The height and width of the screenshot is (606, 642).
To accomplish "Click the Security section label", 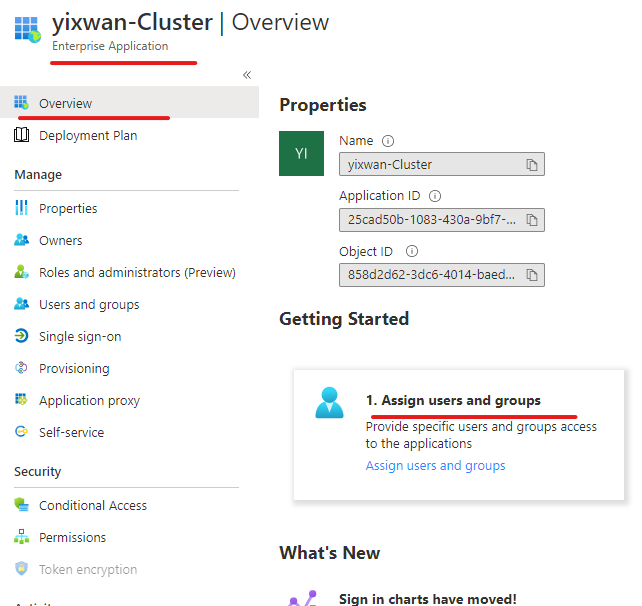I will [38, 472].
